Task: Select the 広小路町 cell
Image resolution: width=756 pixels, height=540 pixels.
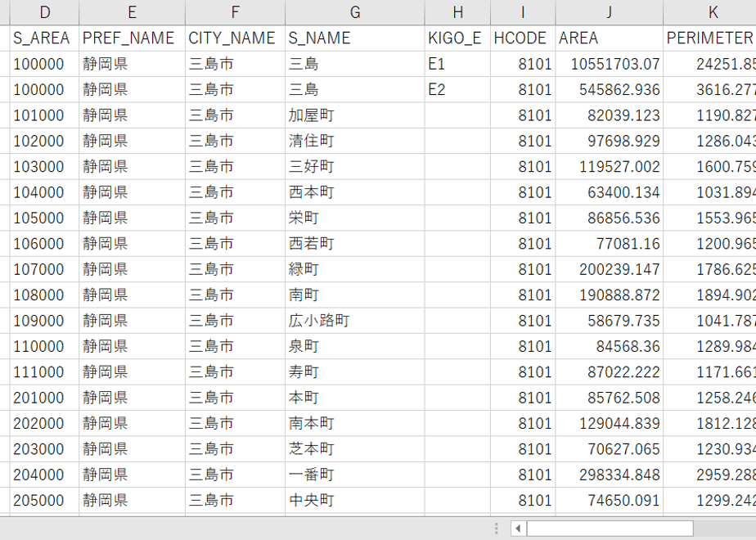Action: click(x=355, y=321)
